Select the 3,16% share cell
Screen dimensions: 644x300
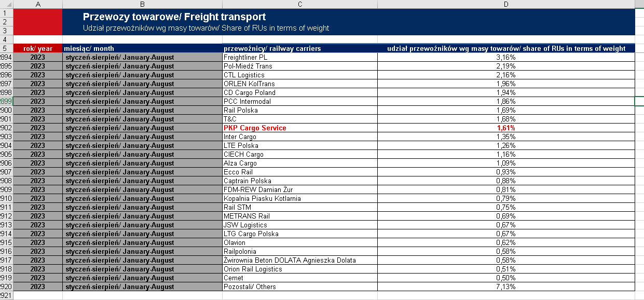(x=506, y=57)
